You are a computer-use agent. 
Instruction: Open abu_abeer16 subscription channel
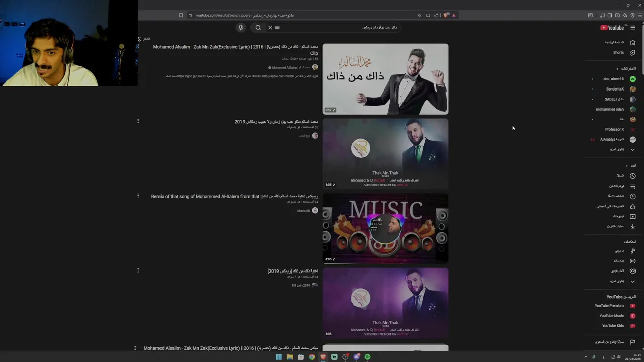tap(613, 79)
